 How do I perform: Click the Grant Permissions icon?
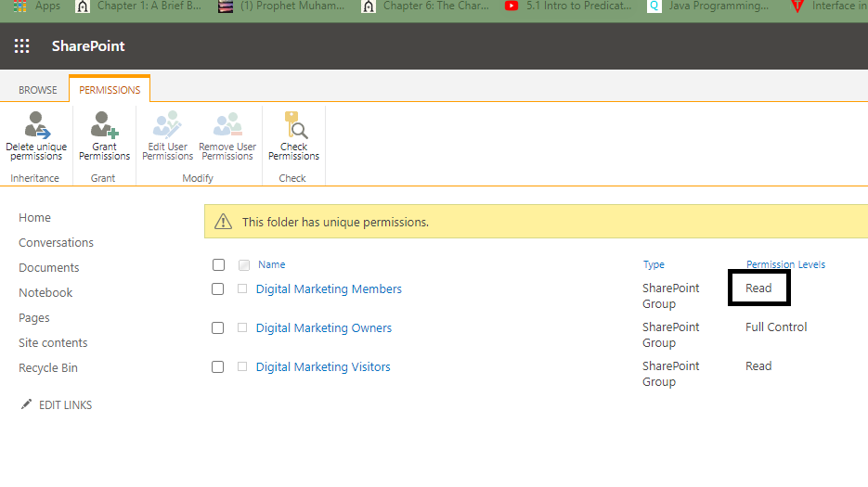104,124
